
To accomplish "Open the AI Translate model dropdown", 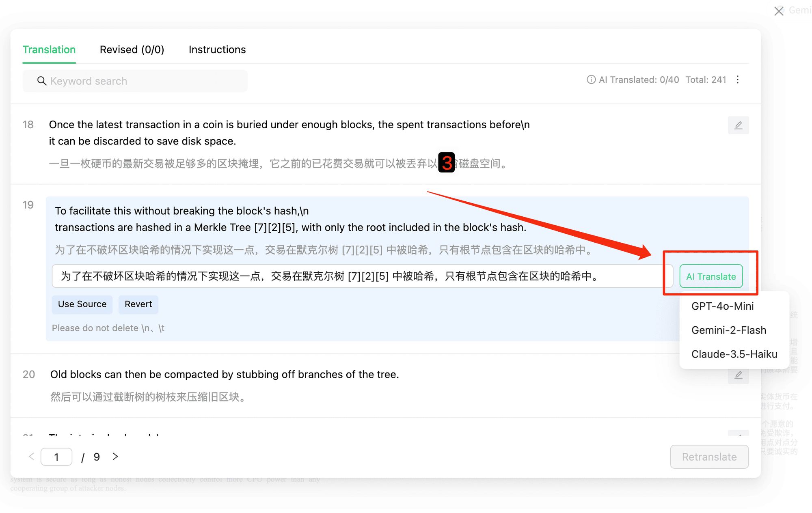I will pyautogui.click(x=711, y=276).
